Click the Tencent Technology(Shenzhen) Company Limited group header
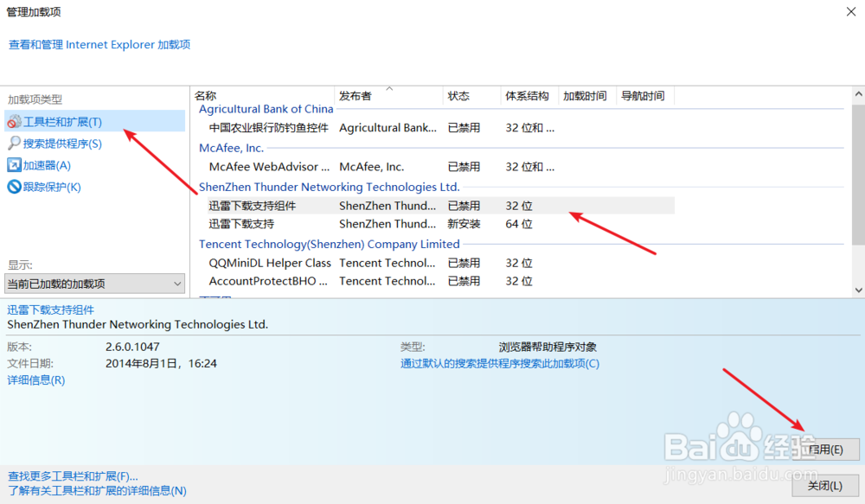 click(330, 244)
